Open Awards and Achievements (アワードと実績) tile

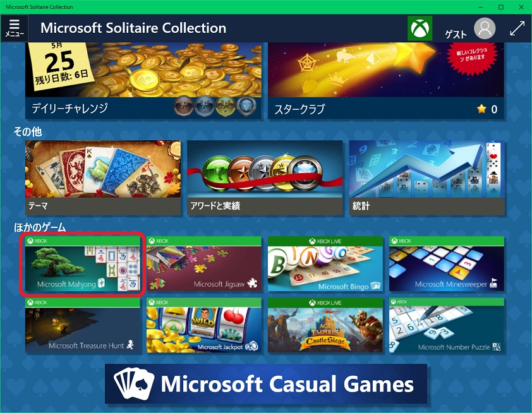[265, 178]
